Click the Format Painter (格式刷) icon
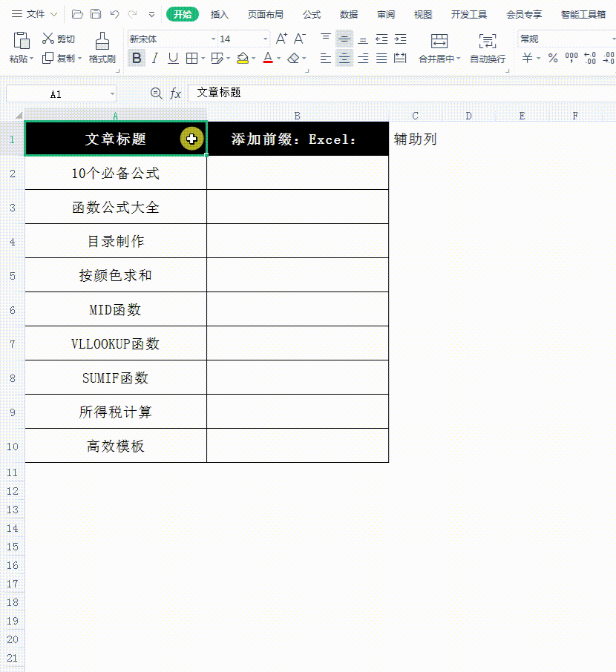This screenshot has width=616, height=672. (x=102, y=41)
